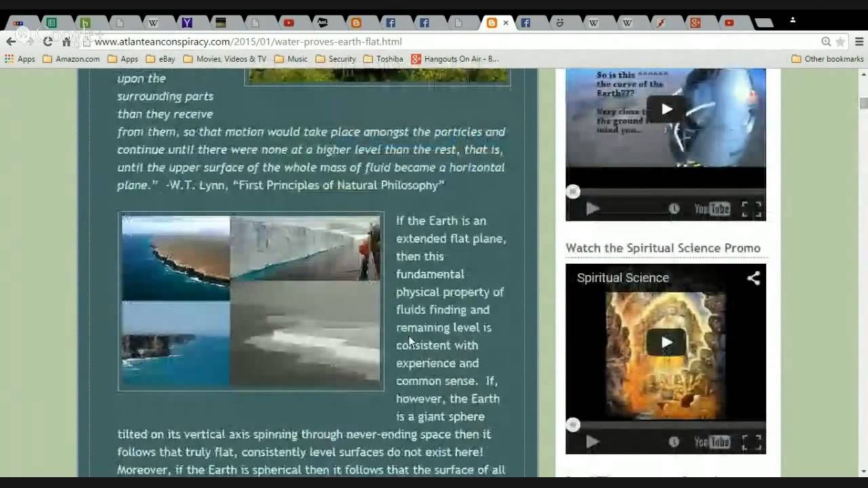Viewport: 868px width, 488px height.
Task: Open the Security bookmarks folder
Action: (x=335, y=59)
